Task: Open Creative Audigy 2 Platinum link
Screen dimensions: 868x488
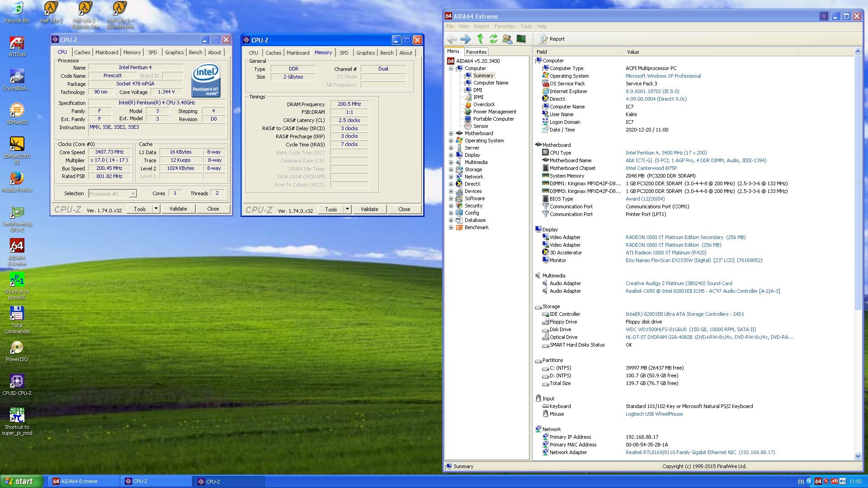Action: (x=679, y=283)
